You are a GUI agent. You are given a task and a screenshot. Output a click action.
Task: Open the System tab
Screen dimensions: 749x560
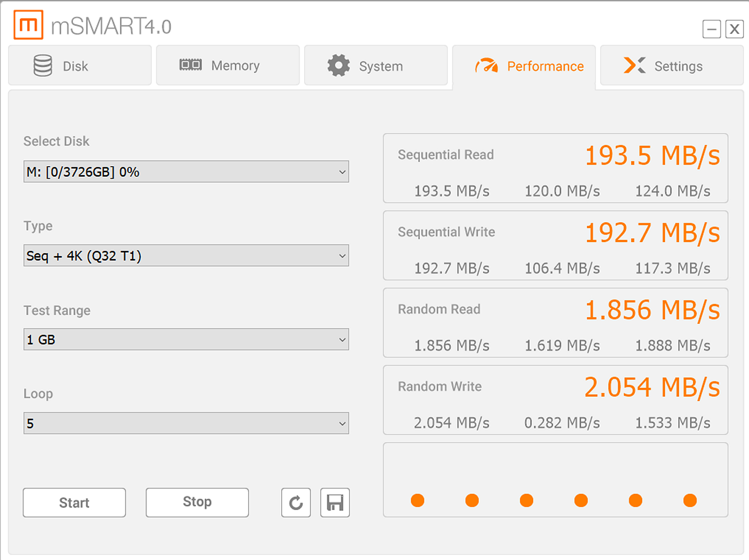[x=376, y=65]
